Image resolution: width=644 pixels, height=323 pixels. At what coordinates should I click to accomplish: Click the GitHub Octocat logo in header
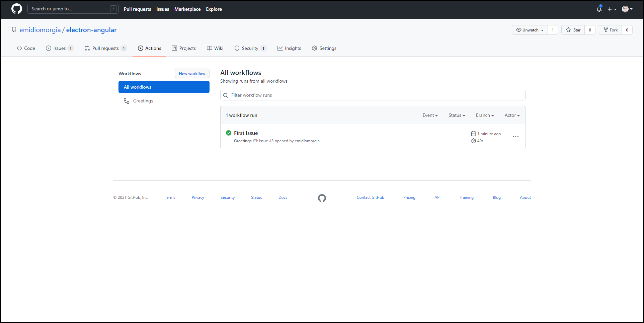[x=17, y=9]
